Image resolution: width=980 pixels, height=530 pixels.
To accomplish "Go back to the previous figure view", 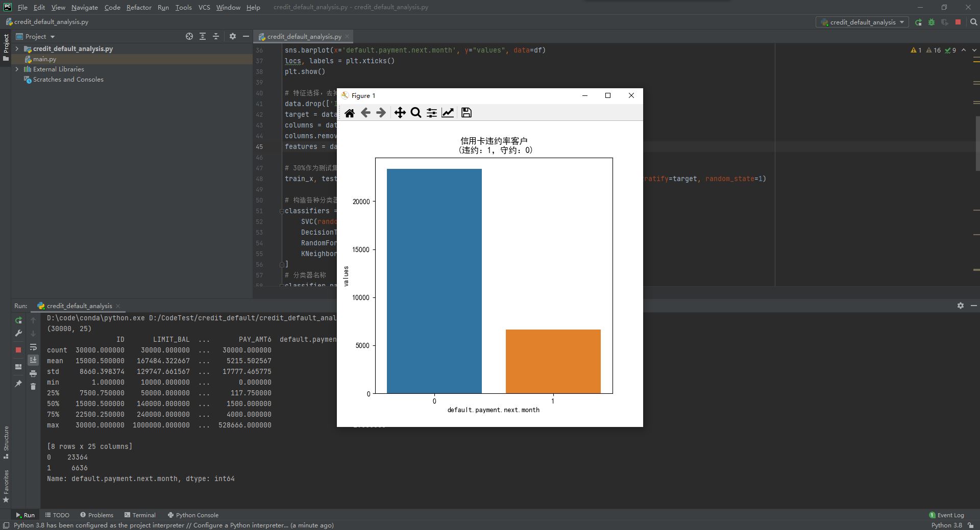I will (365, 113).
